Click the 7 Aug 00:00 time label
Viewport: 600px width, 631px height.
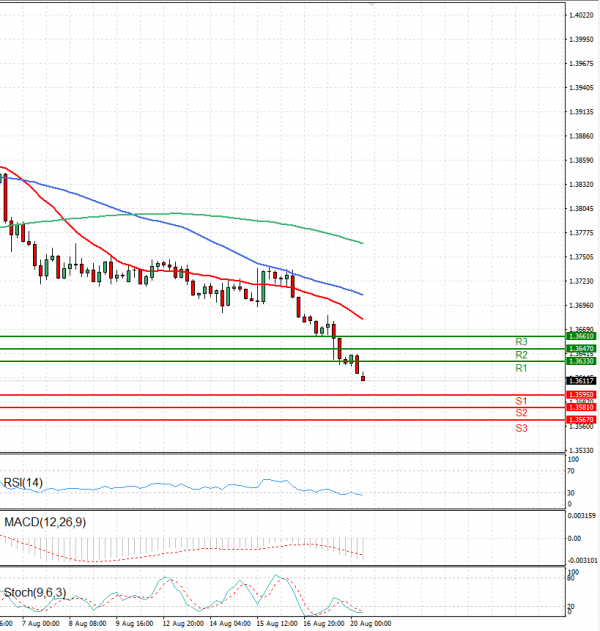(41, 623)
